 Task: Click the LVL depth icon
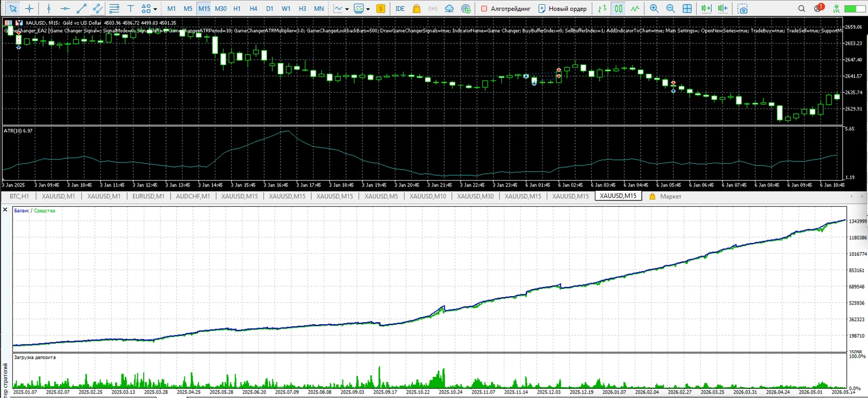click(837, 9)
